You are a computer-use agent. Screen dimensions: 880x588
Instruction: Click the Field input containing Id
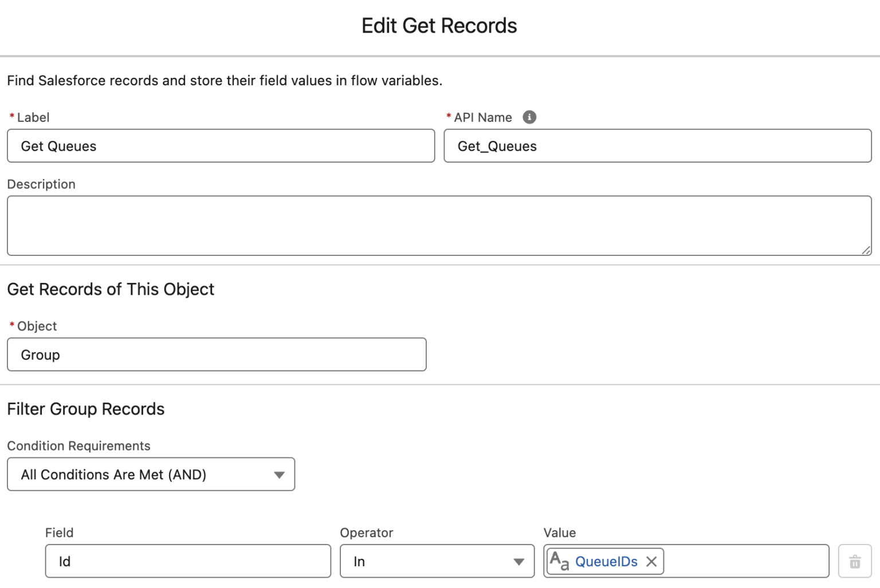pos(187,561)
